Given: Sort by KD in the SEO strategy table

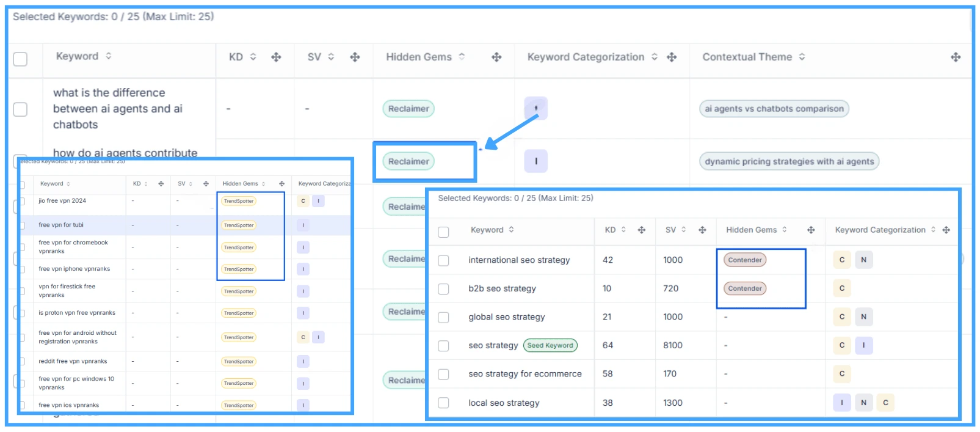Looking at the screenshot, I should [623, 230].
